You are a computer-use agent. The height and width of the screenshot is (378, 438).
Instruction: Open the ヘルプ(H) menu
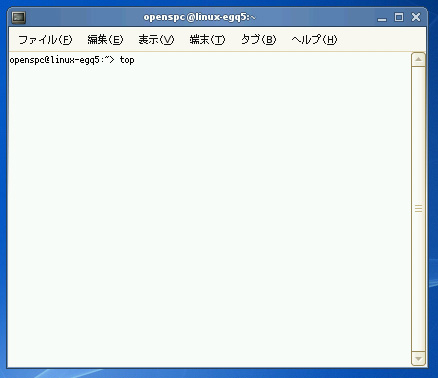314,40
